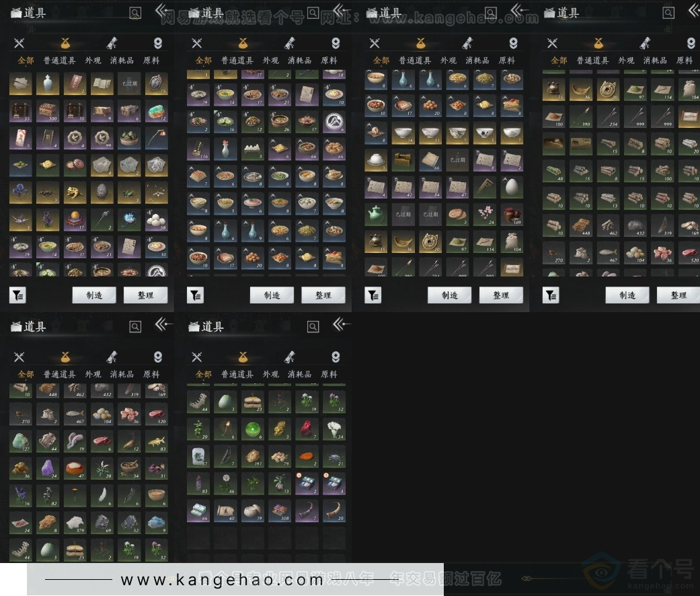This screenshot has width=700, height=596.
Task: Select the green teapot item
Action: (376, 215)
